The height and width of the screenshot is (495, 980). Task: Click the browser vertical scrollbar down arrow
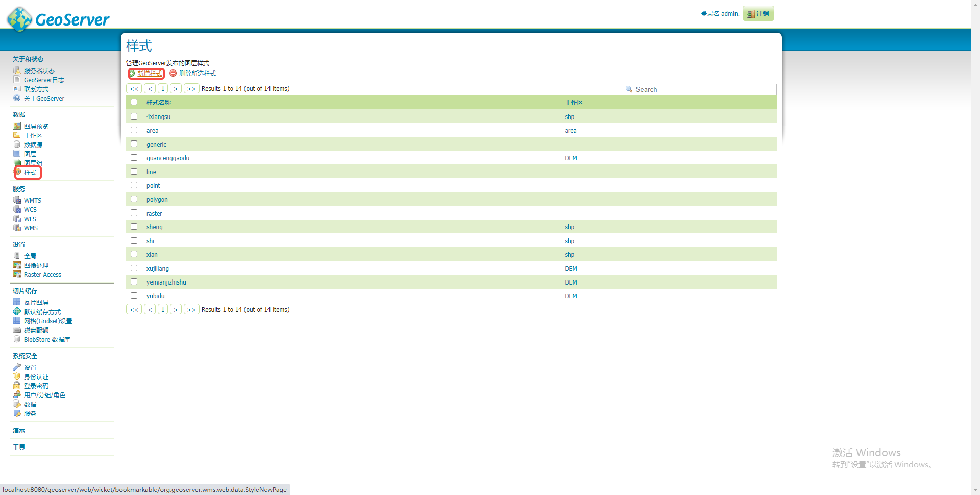tap(975, 490)
